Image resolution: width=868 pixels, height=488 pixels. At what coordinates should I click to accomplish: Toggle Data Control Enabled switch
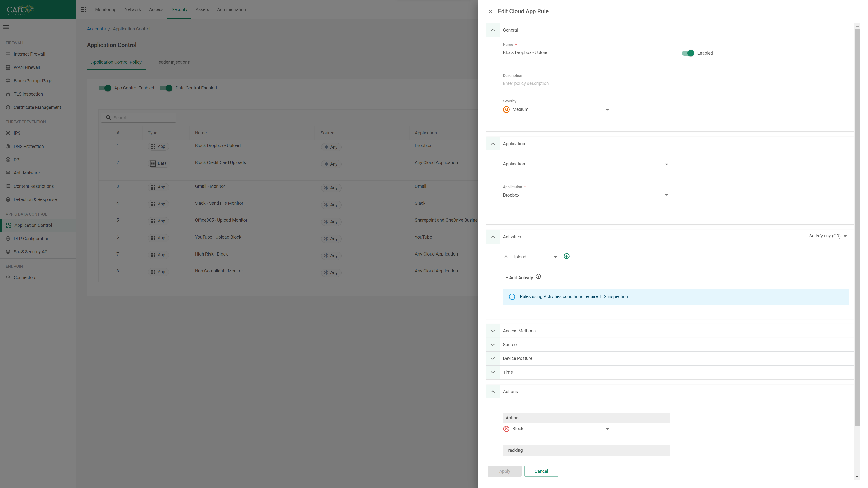click(166, 88)
